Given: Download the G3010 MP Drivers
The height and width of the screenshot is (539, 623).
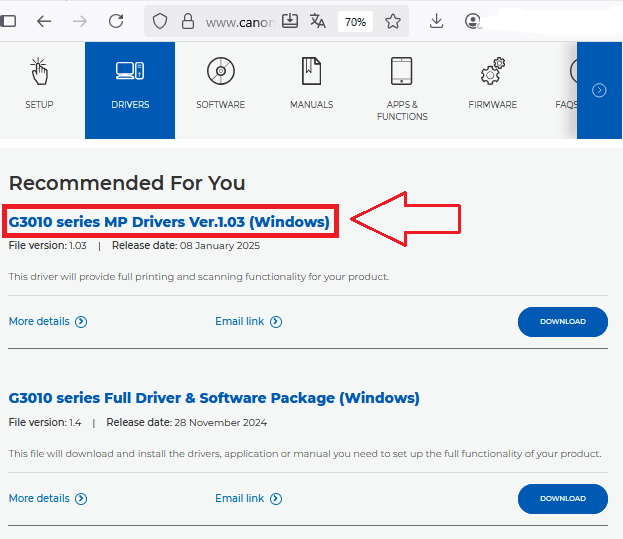Looking at the screenshot, I should point(562,322).
